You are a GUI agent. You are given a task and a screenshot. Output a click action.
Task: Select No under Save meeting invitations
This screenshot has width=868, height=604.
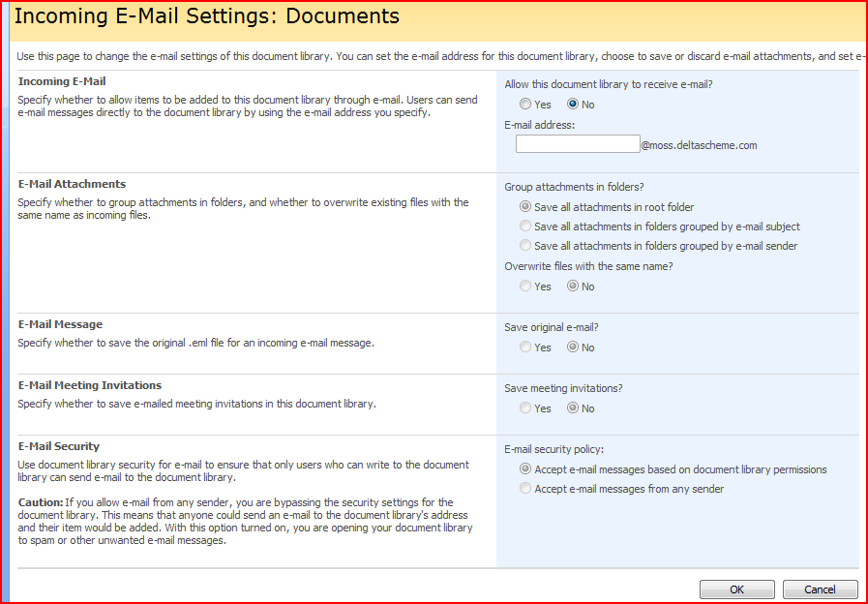click(x=573, y=408)
